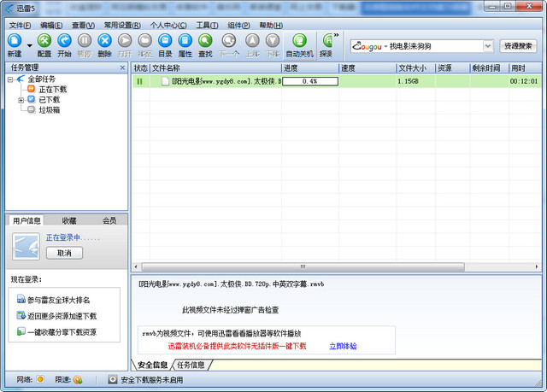Click the paused status icon of 太极侠 task
Viewport: 547px width, 392px height.
pos(139,81)
